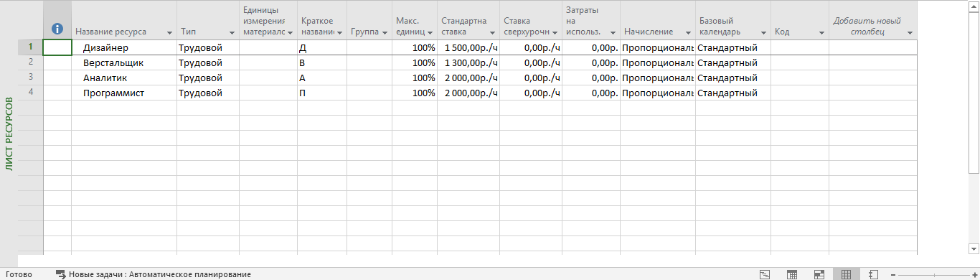Click the zoom out minus icon

pos(892,274)
